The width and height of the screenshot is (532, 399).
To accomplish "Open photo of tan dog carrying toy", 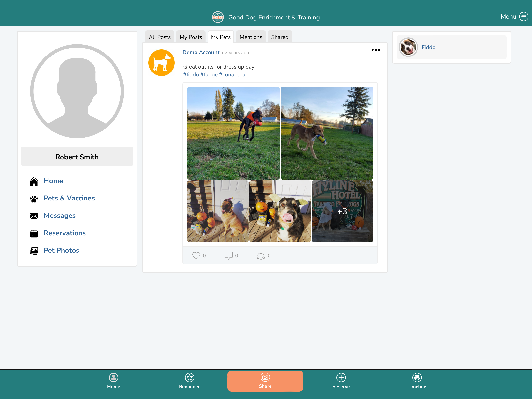I will pyautogui.click(x=327, y=133).
